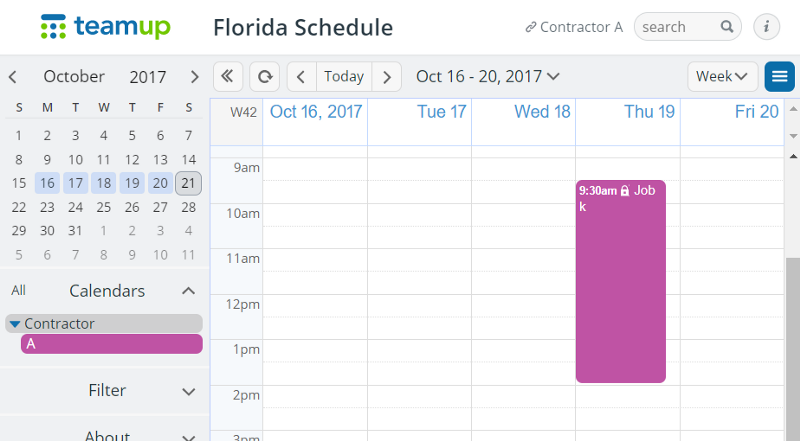This screenshot has width=800, height=441.
Task: Open the blue hamburger menu
Action: pos(779,77)
